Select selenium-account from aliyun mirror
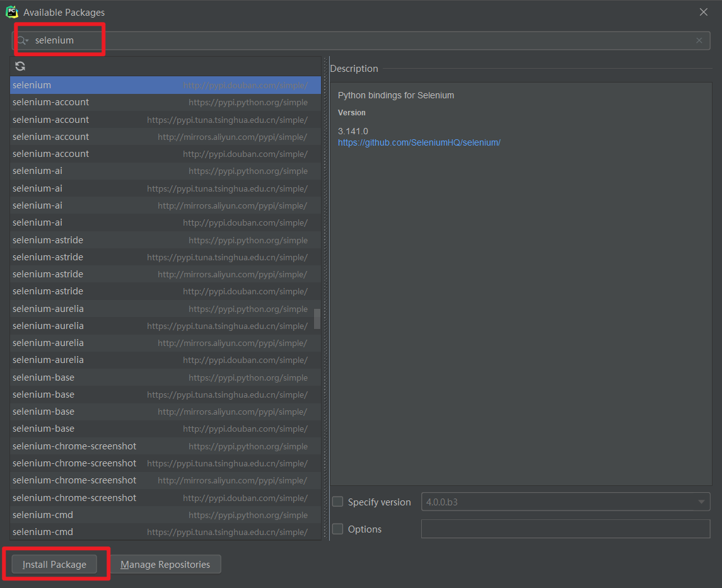 [x=165, y=137]
